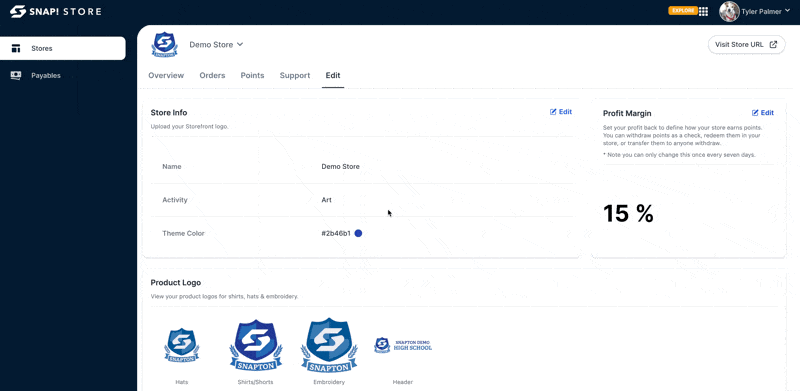Screen dimensions: 800x391
Task: Select the Support tab
Action: click(x=295, y=76)
